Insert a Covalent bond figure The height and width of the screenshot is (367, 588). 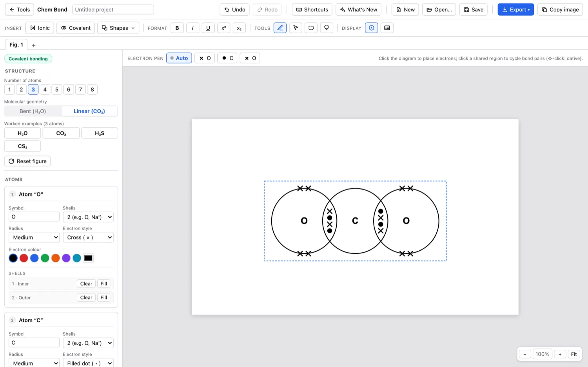coord(76,28)
